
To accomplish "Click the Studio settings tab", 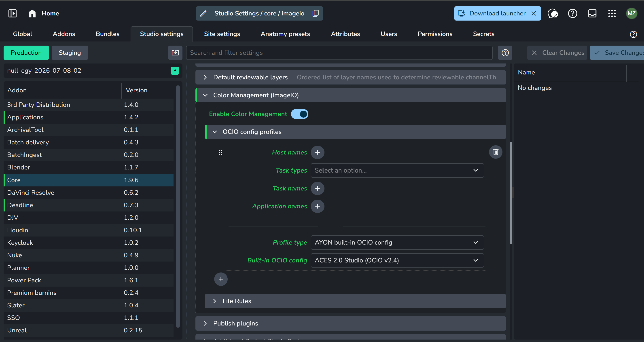I will 161,34.
